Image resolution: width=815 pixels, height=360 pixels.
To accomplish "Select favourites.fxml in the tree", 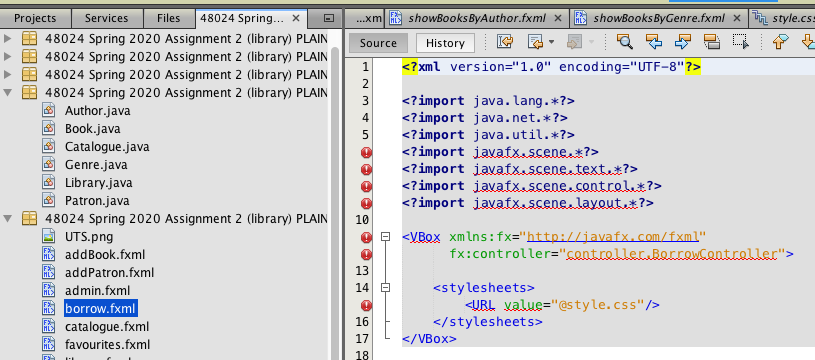I will (107, 344).
